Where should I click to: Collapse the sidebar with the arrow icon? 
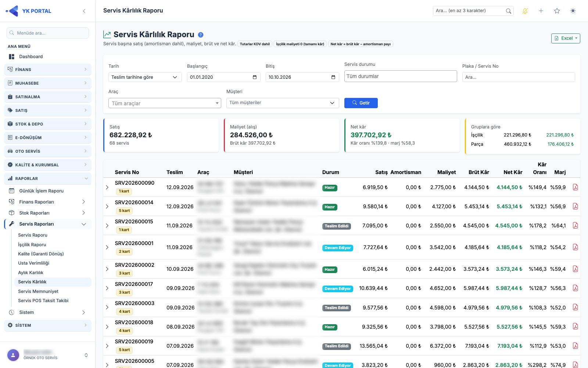pos(84,11)
